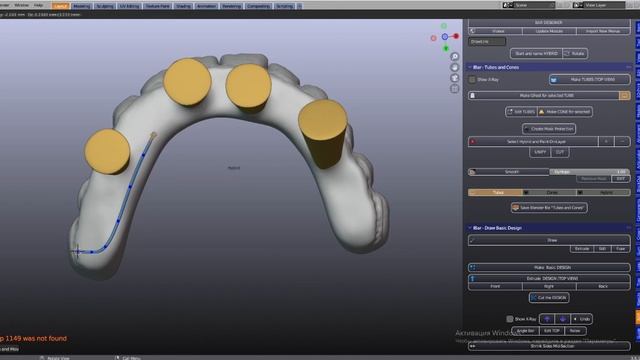The image size is (640, 360).
Task: Enable Show X-Ray in Tubes and Cones
Action: [x=472, y=80]
